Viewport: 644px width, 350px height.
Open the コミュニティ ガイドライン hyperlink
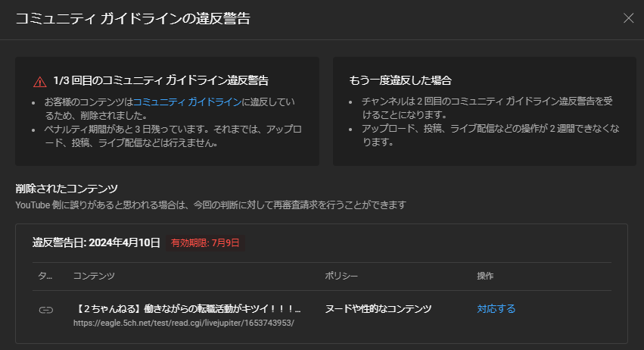pos(187,102)
